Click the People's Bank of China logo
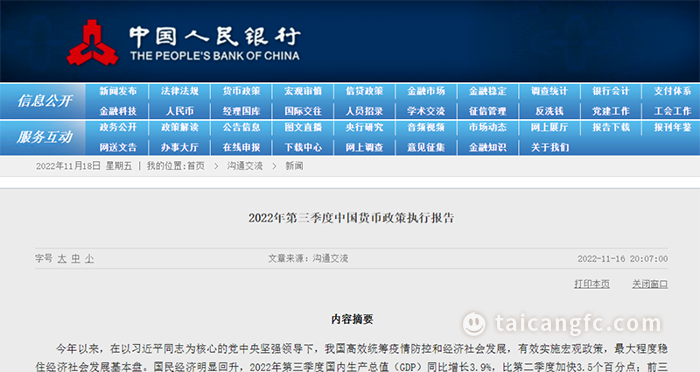 183,42
